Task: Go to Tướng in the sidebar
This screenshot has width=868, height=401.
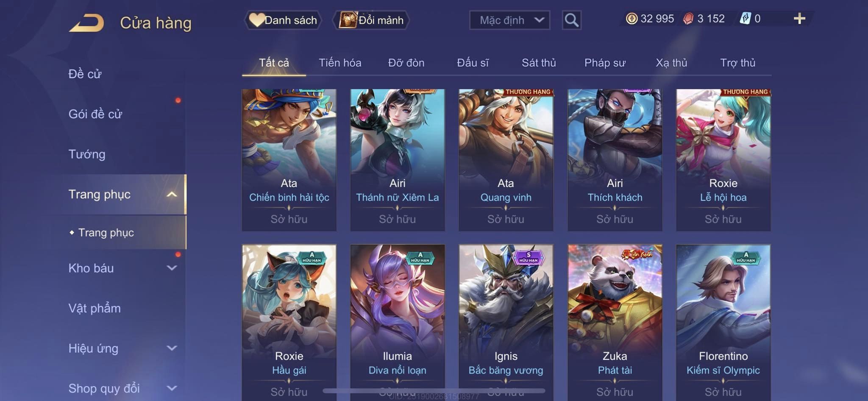Action: pos(87,154)
